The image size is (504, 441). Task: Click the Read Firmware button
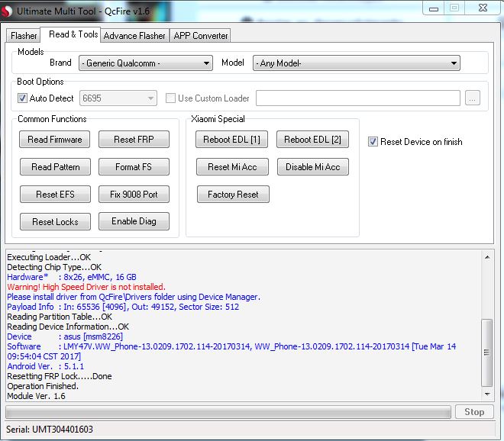55,140
